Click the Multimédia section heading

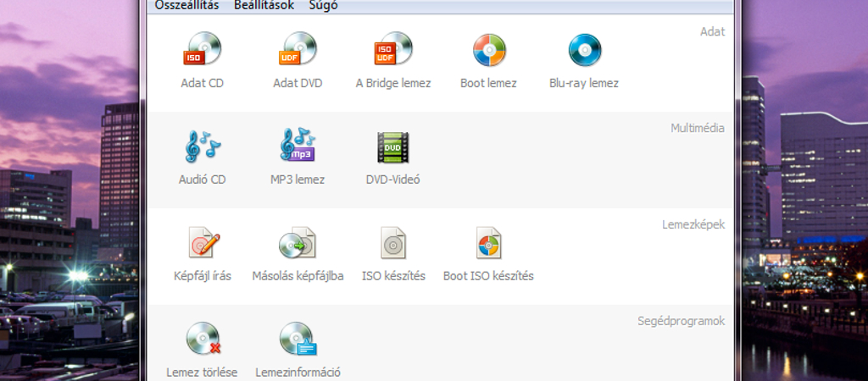(698, 129)
